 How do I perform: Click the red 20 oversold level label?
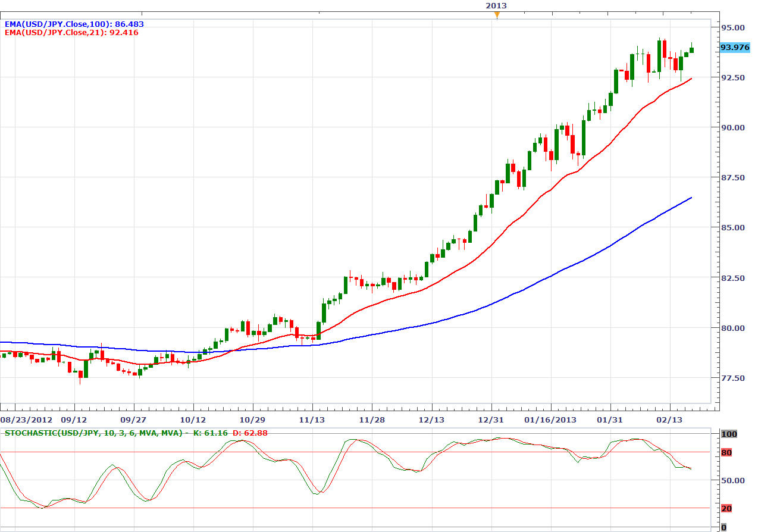coord(726,508)
